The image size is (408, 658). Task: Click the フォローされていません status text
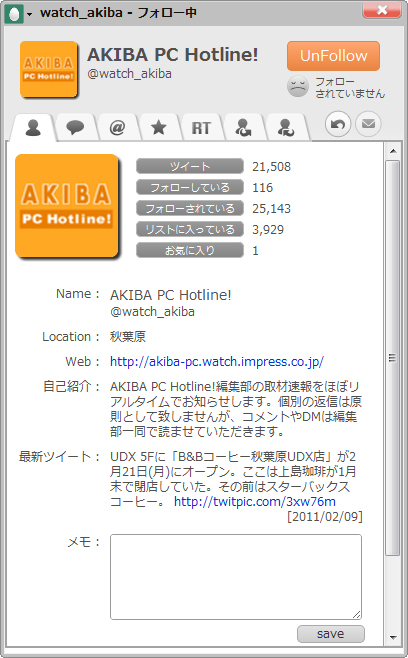[350, 87]
